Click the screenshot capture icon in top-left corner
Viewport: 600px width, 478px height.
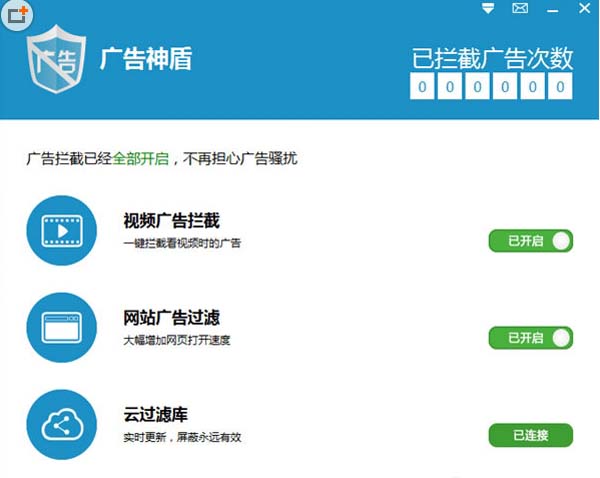point(17,15)
